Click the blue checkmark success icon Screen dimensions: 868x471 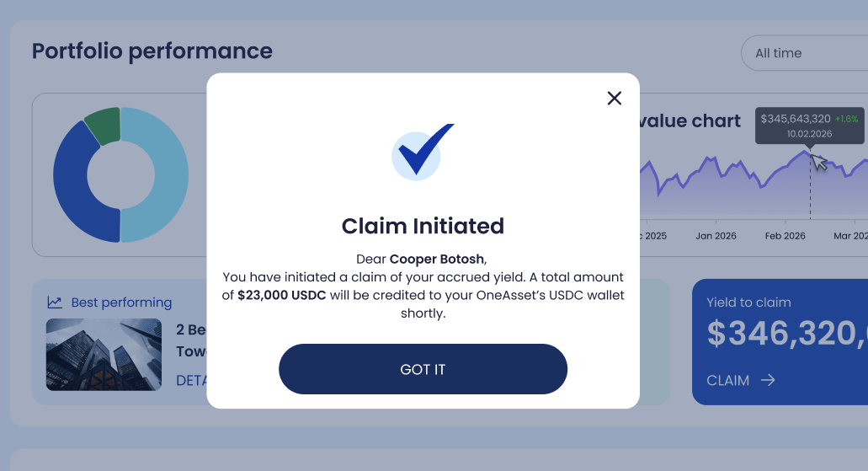(422, 153)
